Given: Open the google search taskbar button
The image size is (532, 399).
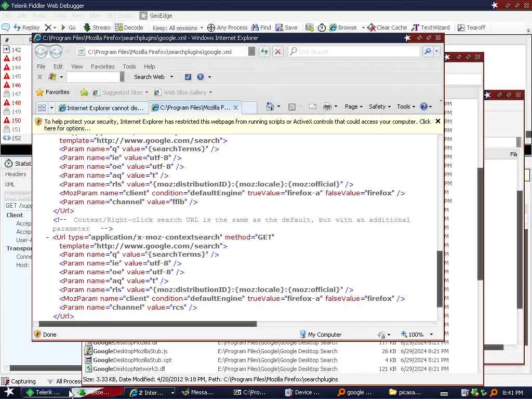Looking at the screenshot, I should point(356,392).
